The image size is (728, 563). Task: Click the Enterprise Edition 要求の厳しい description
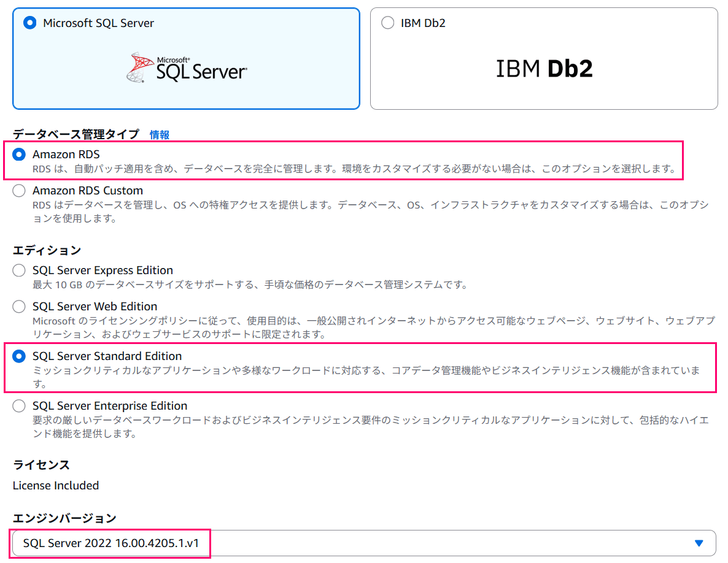coord(371,427)
